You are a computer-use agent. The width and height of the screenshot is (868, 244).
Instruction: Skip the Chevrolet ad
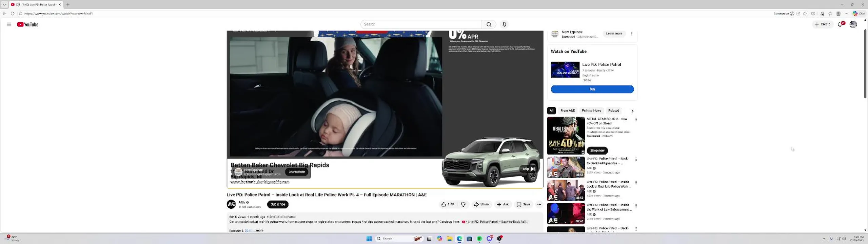coord(529,169)
